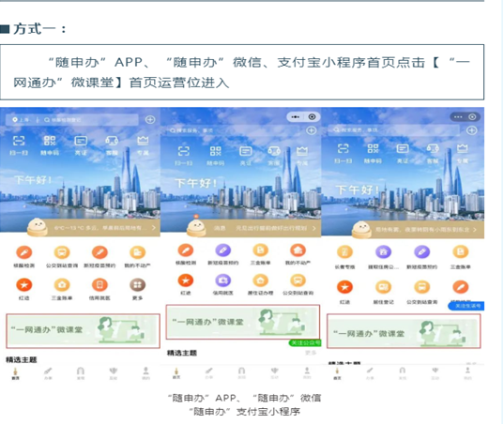Click the blue 关注生活号 button
504x424 pixels.
[466, 306]
